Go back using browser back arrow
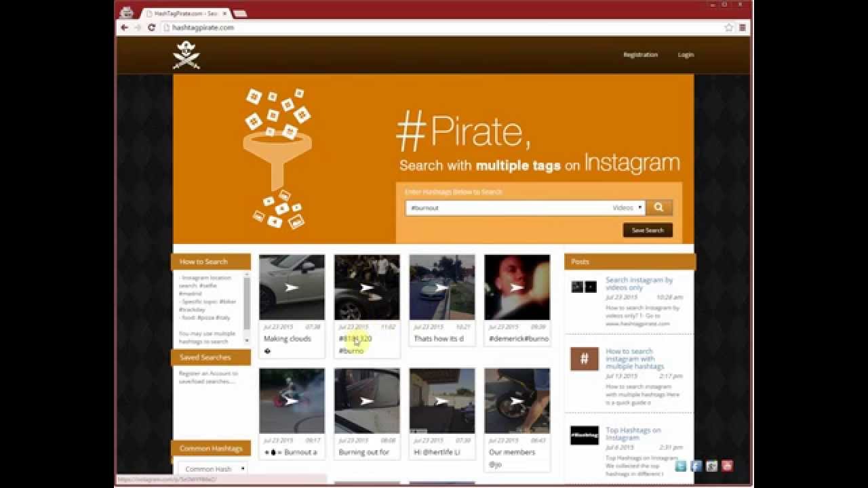Screen dimensions: 868x488 (124, 28)
